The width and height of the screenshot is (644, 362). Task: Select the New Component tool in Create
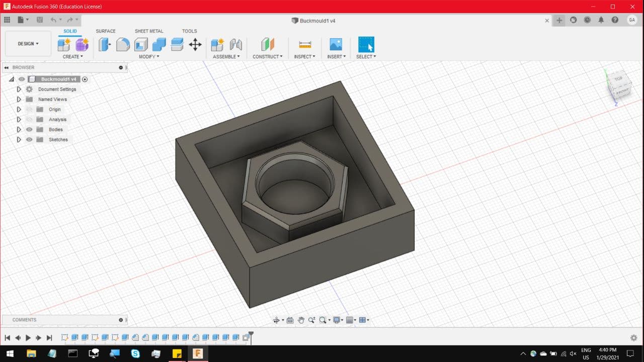click(x=64, y=44)
